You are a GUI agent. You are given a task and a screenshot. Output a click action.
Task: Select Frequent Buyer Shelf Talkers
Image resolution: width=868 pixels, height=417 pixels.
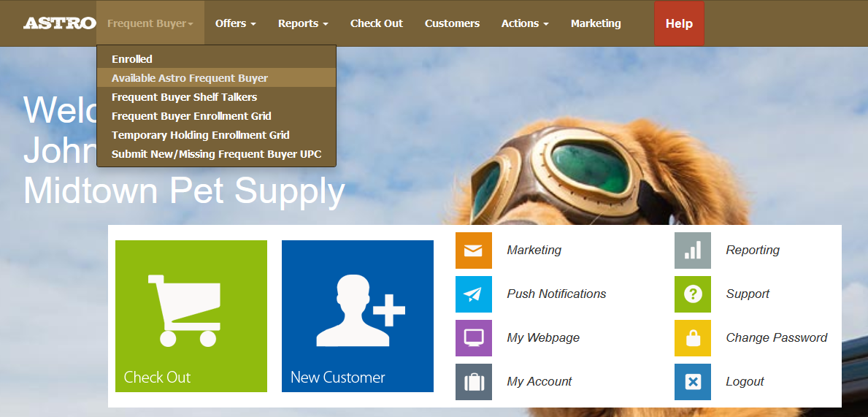[184, 97]
